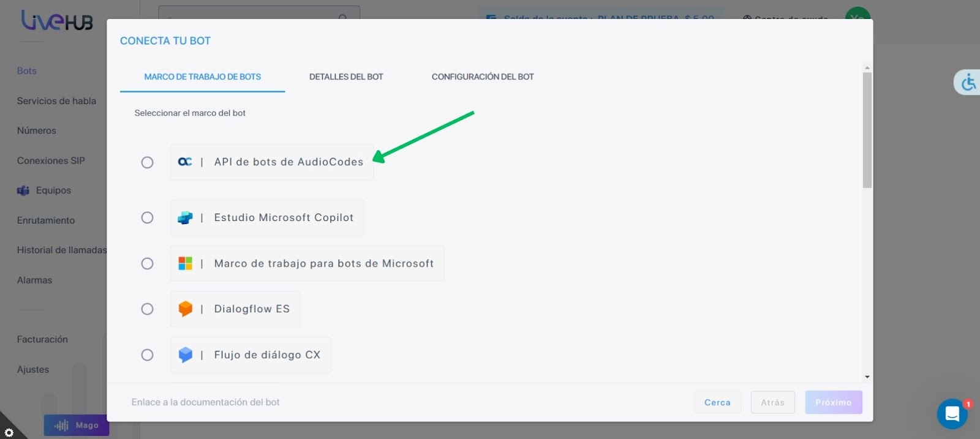Viewport: 980px width, 439px height.
Task: Open Conexiones SIP in sidebar
Action: (51, 160)
